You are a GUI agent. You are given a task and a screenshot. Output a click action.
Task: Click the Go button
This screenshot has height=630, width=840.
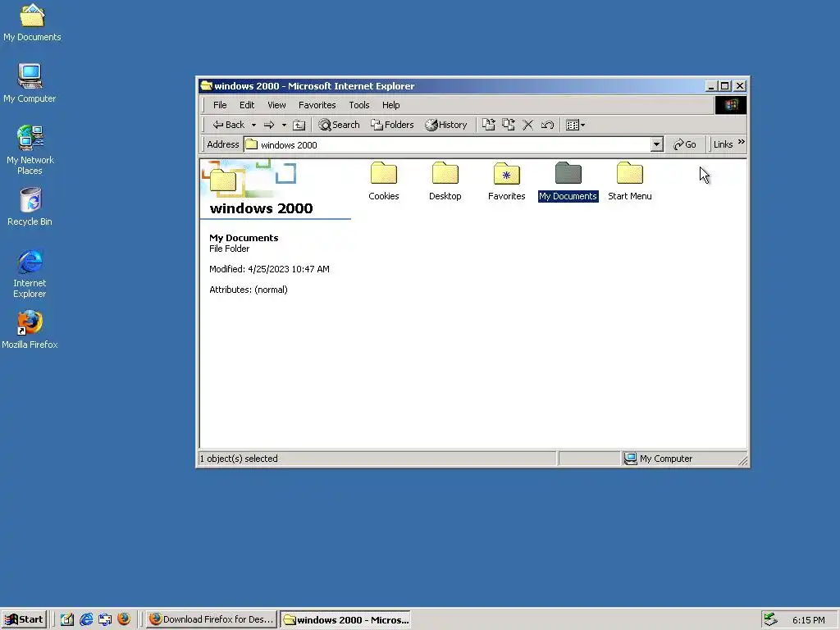685,144
